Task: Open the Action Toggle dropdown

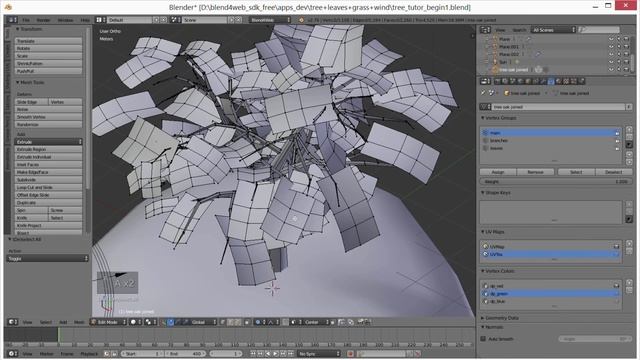Action: pyautogui.click(x=47, y=258)
